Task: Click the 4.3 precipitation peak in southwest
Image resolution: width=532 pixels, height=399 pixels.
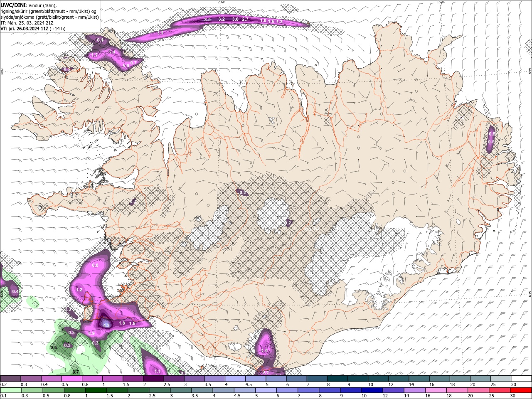Action: (106, 325)
